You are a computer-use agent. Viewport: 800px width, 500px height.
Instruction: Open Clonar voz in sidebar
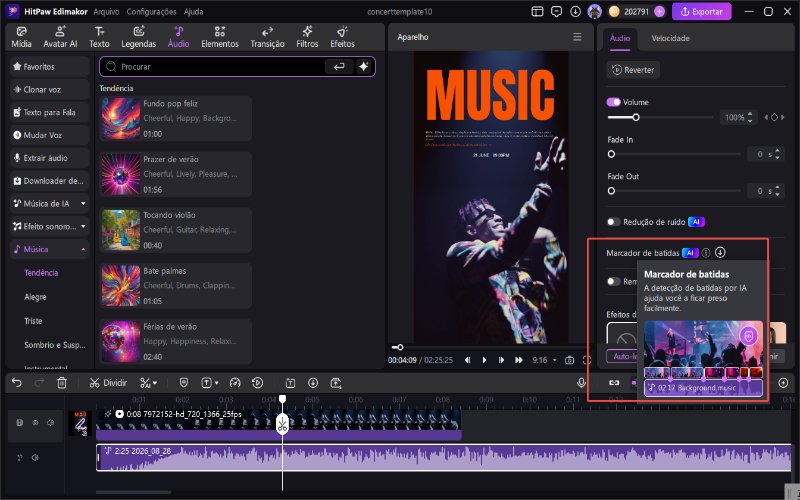(49, 89)
